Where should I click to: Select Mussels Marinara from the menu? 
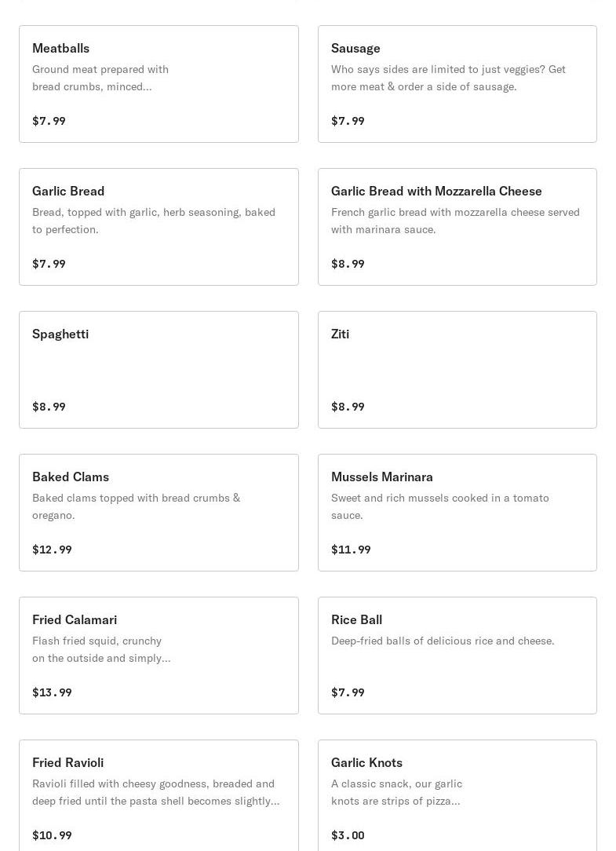382,477
